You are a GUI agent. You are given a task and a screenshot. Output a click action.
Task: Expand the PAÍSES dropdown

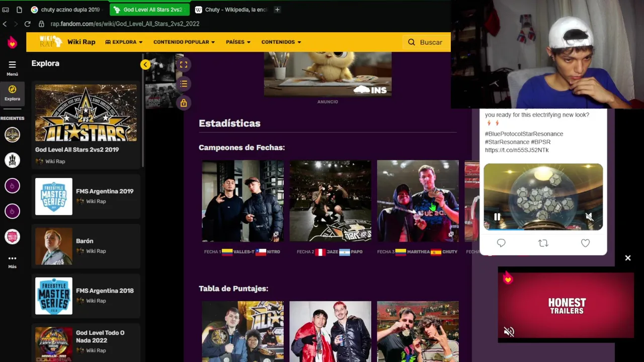(x=238, y=42)
